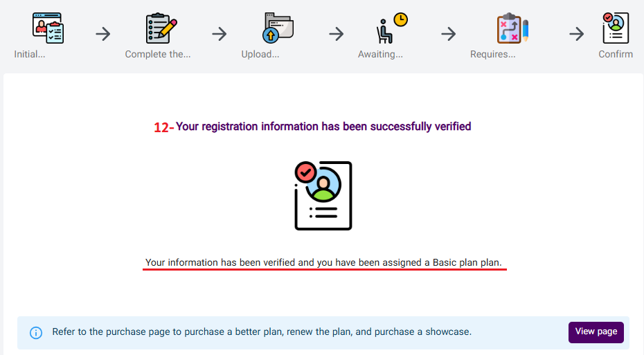Open the "Initial..." step label
The image size is (644, 355).
pos(30,54)
